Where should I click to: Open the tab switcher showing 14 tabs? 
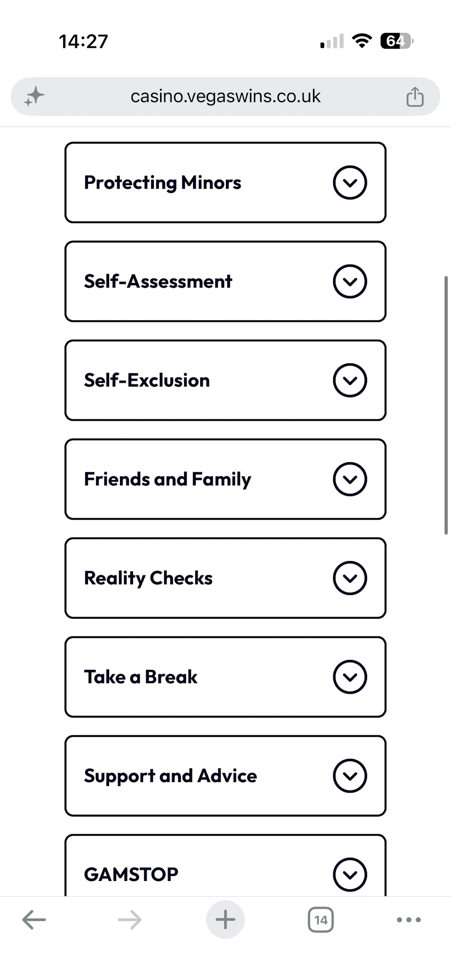[321, 920]
